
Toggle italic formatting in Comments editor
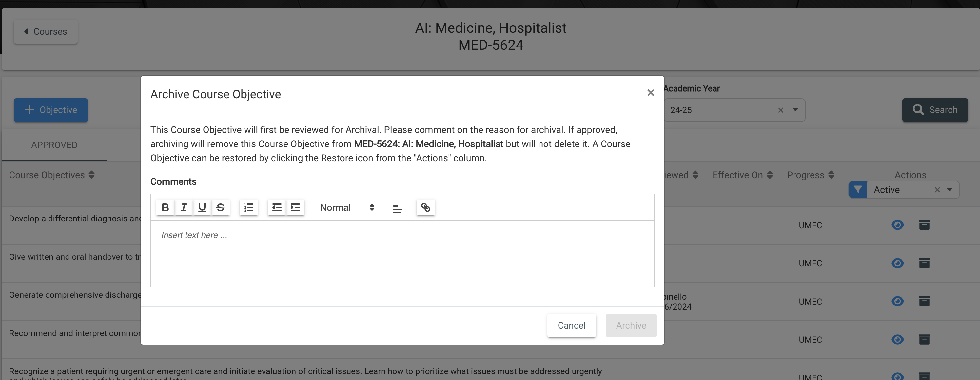tap(184, 207)
